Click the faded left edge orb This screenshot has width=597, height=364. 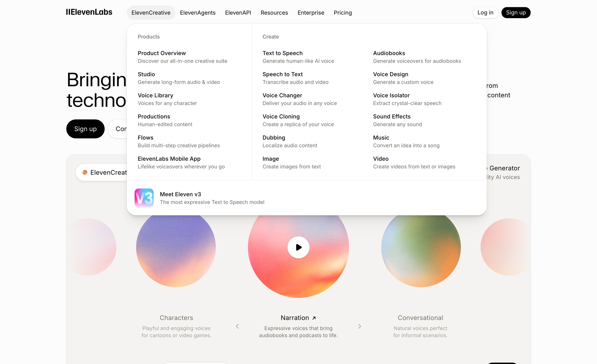coord(92,247)
